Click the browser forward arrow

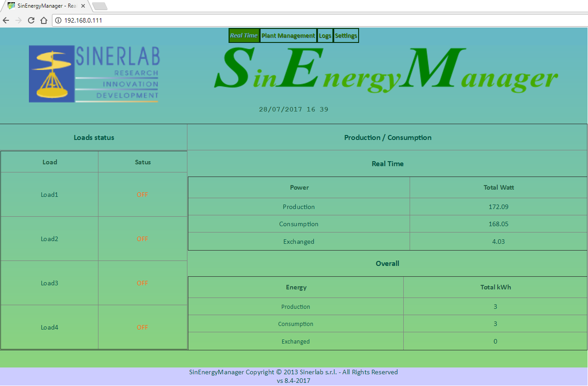tap(19, 20)
